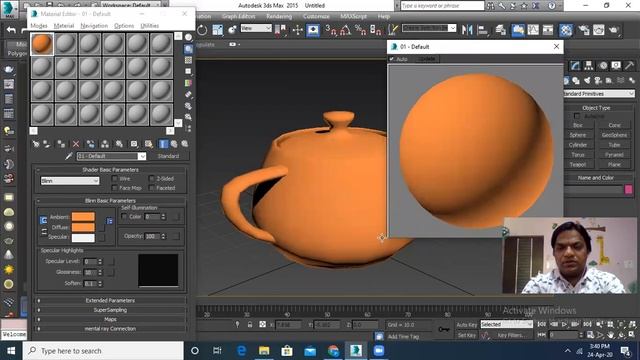Click the Mirror tool icon
Image resolution: width=640 pixels, height=360 pixels.
tap(467, 30)
